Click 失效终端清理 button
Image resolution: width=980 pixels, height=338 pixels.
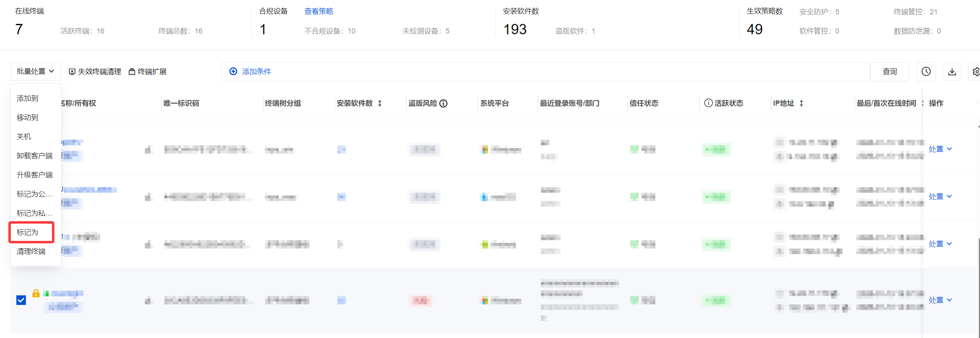[95, 72]
